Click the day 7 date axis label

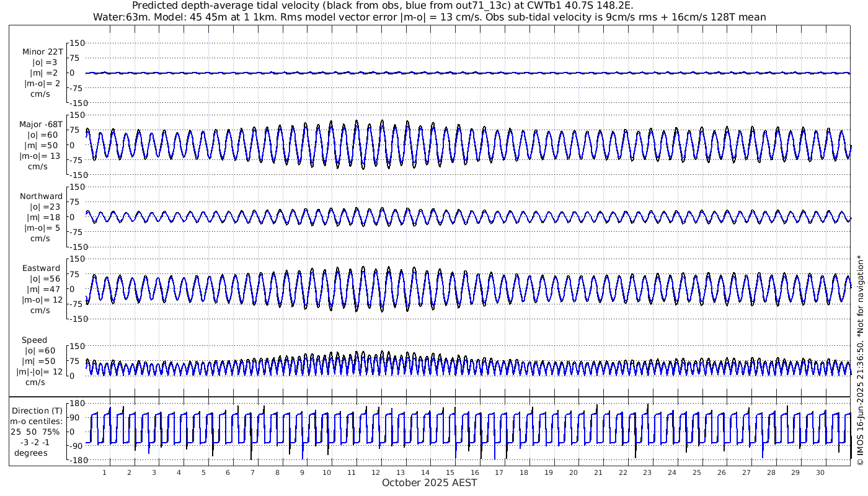click(x=252, y=472)
